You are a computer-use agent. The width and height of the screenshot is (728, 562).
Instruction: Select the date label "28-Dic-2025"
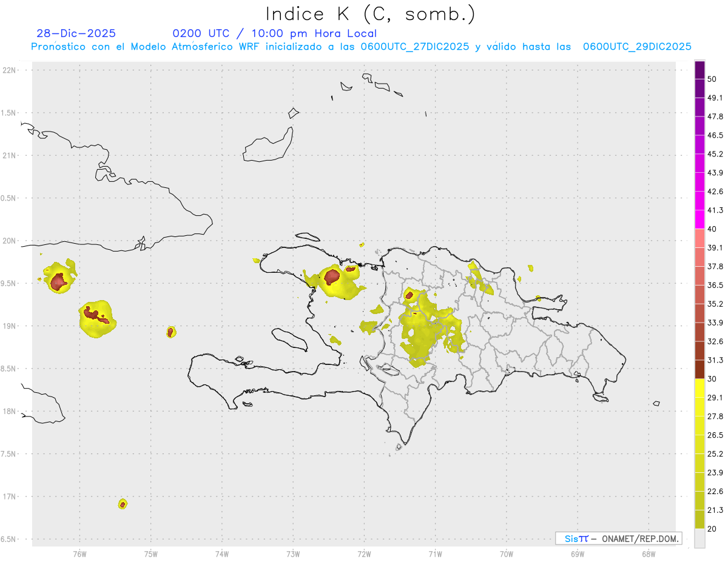[76, 33]
